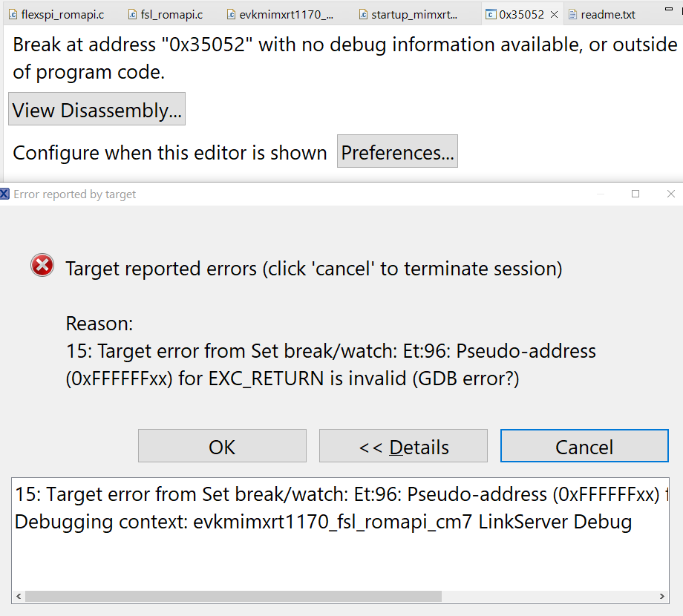Click the details horizontal scrollbar thumb

(x=232, y=596)
